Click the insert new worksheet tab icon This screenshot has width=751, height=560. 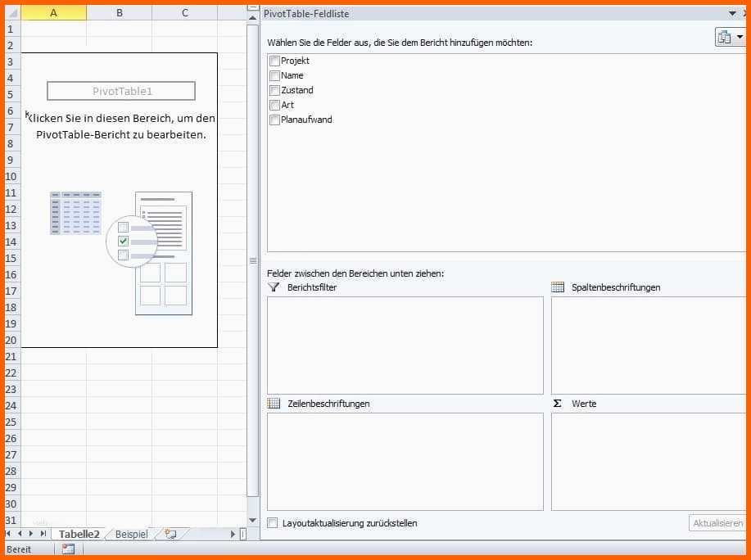(x=171, y=534)
